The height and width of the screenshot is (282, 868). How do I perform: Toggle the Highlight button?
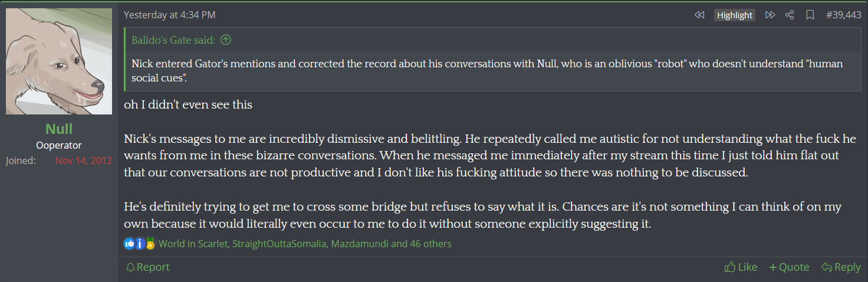coord(735,15)
